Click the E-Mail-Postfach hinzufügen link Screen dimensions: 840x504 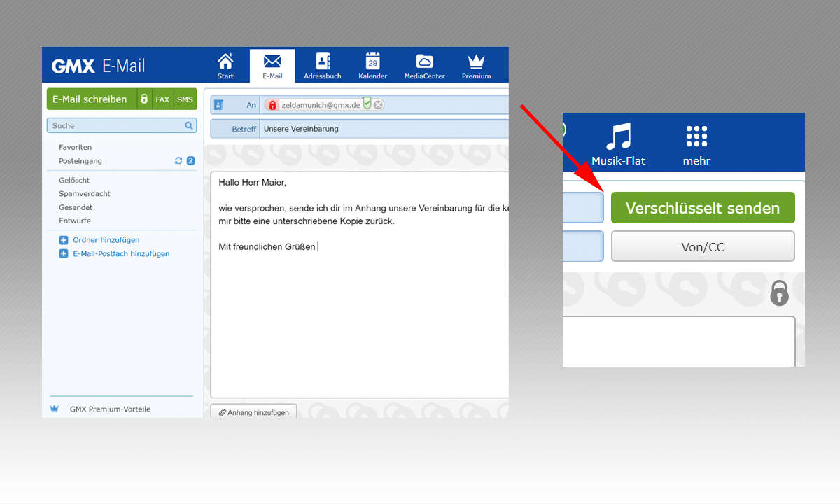point(121,254)
